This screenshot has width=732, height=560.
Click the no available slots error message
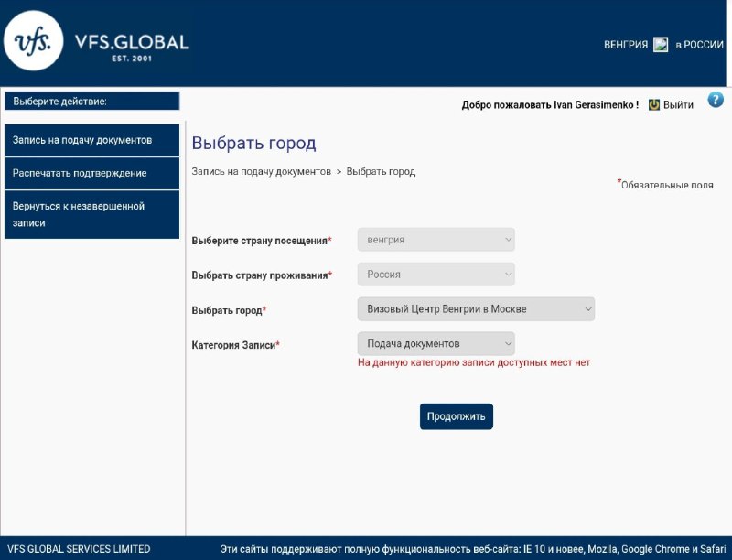click(x=474, y=362)
